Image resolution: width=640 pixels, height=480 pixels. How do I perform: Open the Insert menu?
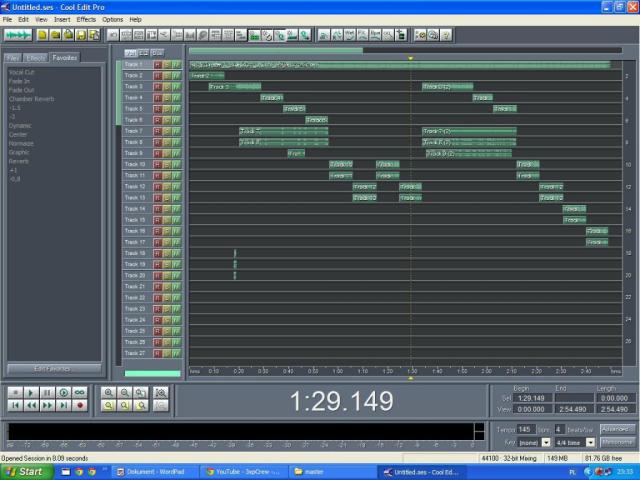tap(62, 20)
